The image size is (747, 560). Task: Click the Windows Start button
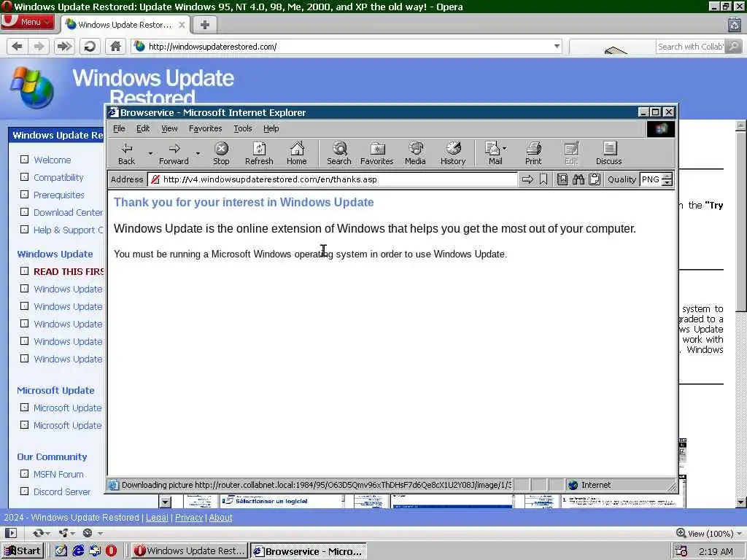point(23,551)
